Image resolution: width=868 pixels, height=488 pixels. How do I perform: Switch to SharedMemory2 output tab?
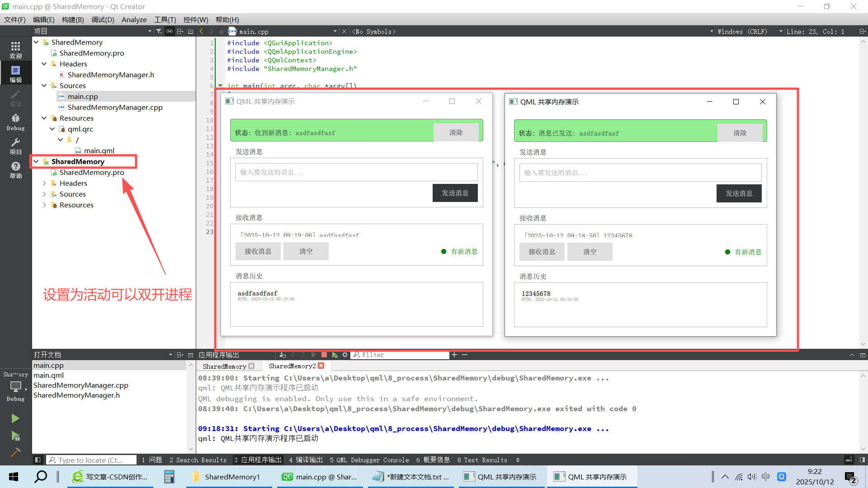click(x=292, y=366)
